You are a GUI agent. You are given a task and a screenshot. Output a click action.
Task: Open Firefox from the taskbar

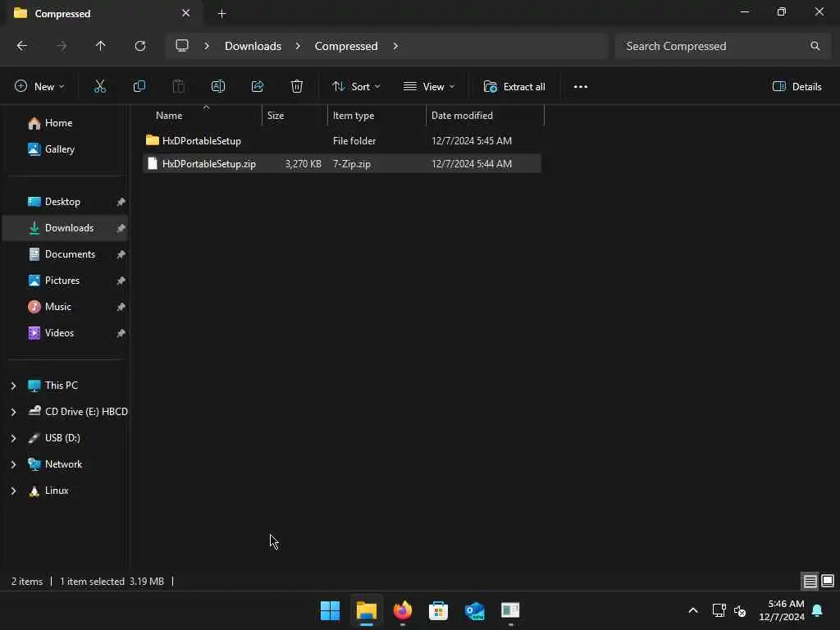point(403,610)
